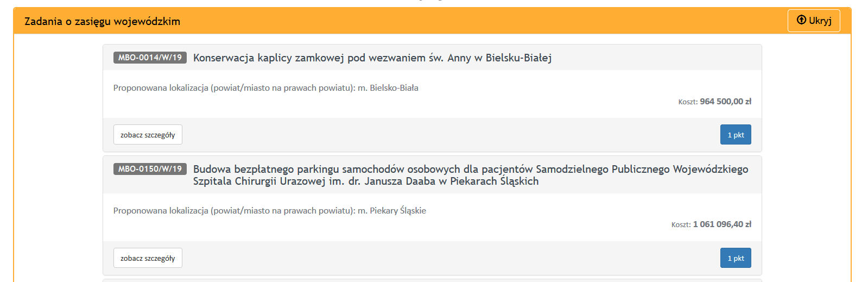Image resolution: width=868 pixels, height=282 pixels.
Task: Select the cost amount 1 061 096,40 zł
Action: point(722,224)
